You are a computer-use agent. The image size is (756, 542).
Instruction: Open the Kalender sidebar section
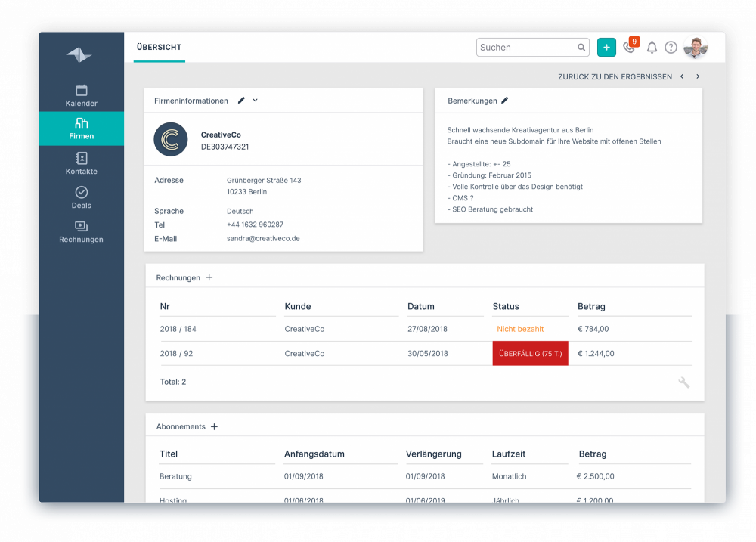[81, 95]
